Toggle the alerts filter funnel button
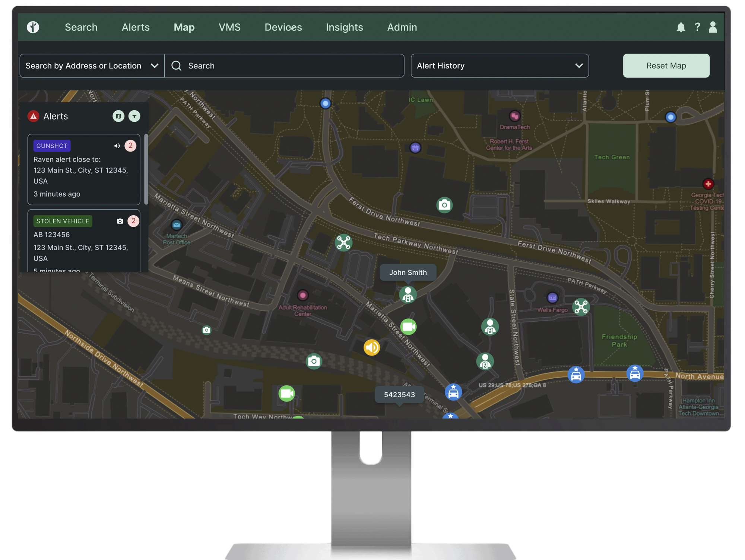The height and width of the screenshot is (560, 745). [x=134, y=116]
